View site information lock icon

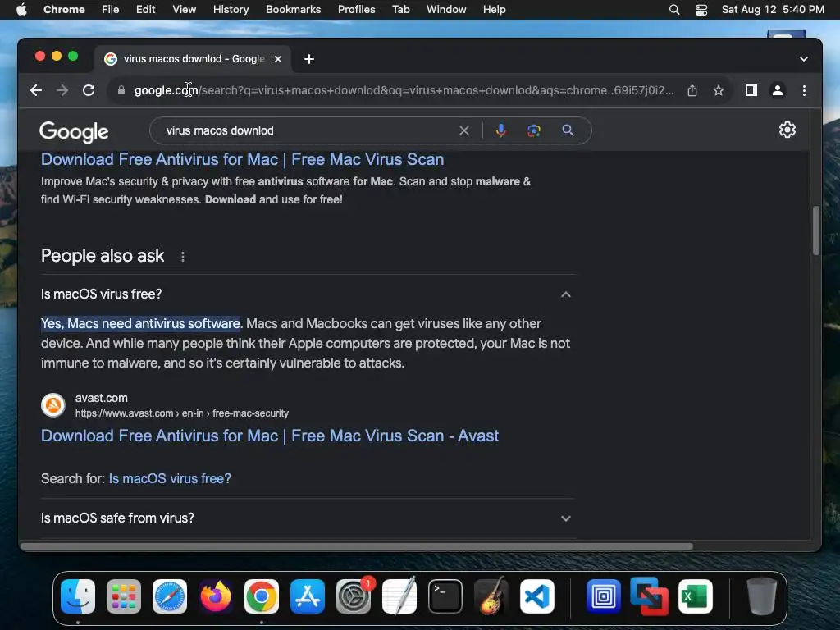click(x=121, y=90)
